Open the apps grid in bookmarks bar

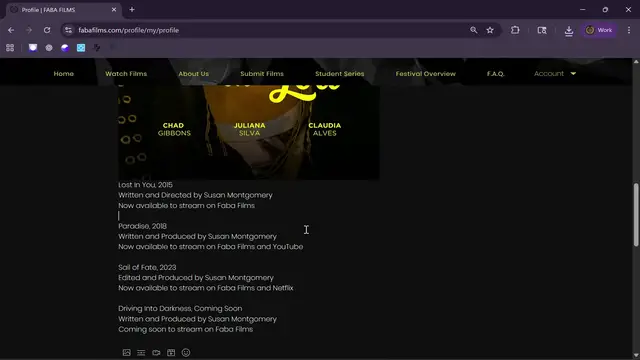pyautogui.click(x=10, y=48)
